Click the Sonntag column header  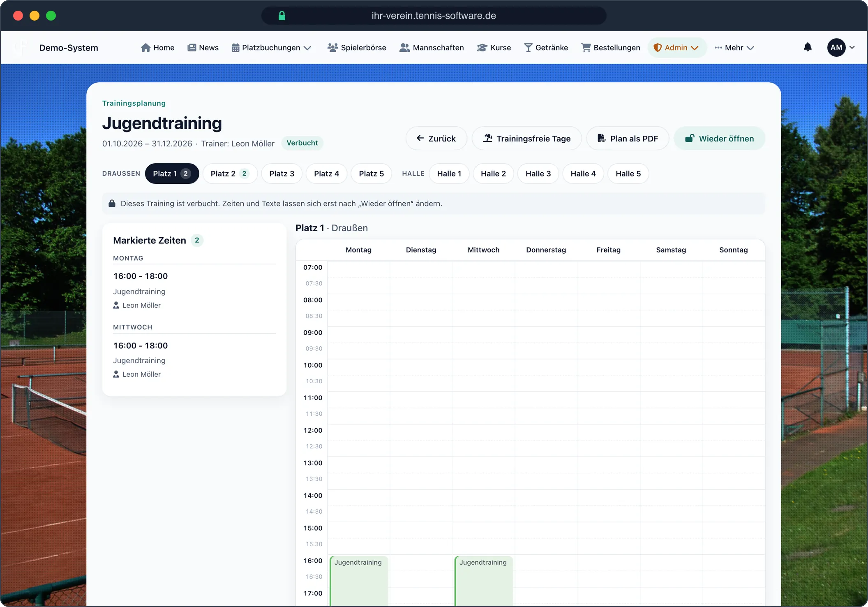click(733, 250)
